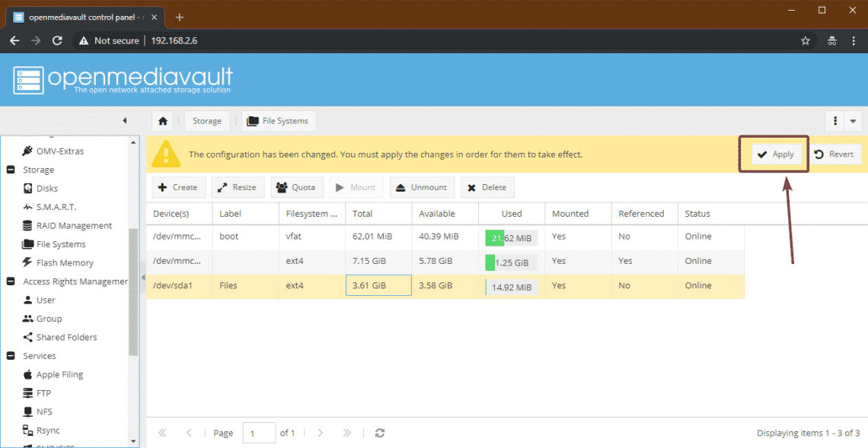
Task: Open OMV-Extras in the sidebar
Action: (53, 151)
